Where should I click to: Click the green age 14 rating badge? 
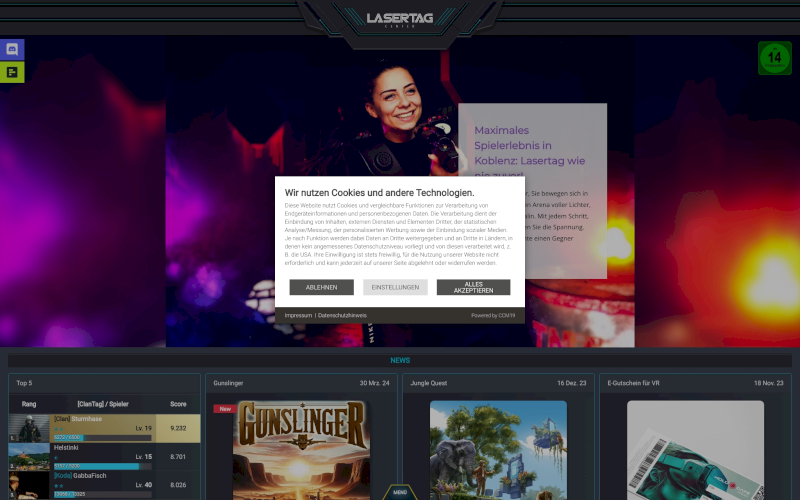[774, 58]
